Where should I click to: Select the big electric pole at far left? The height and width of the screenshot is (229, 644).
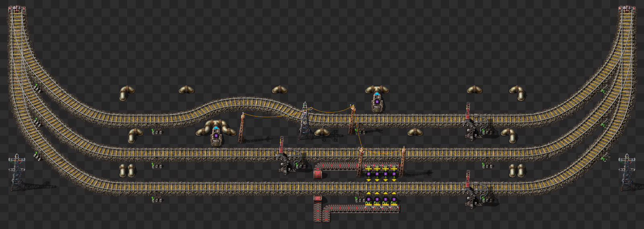(17, 173)
